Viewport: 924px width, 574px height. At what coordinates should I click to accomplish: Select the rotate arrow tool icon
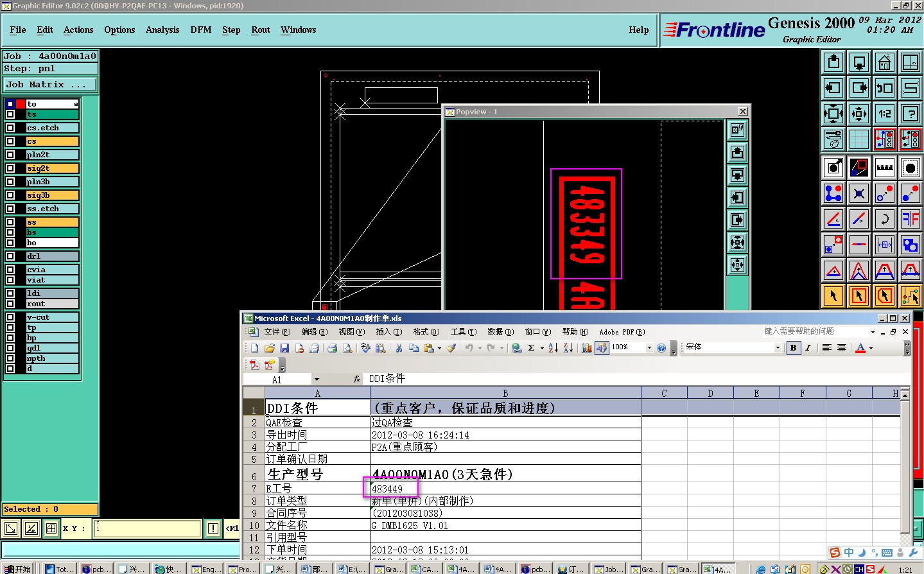[x=885, y=219]
